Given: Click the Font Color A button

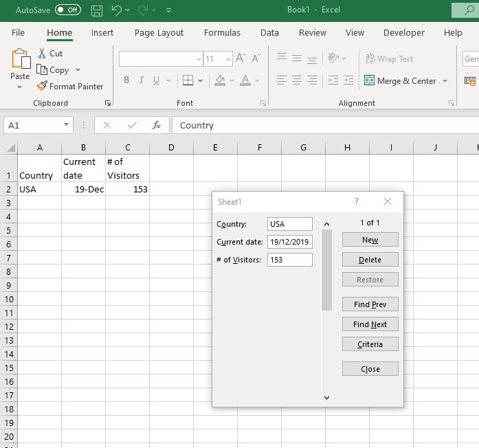Looking at the screenshot, I should pos(245,80).
